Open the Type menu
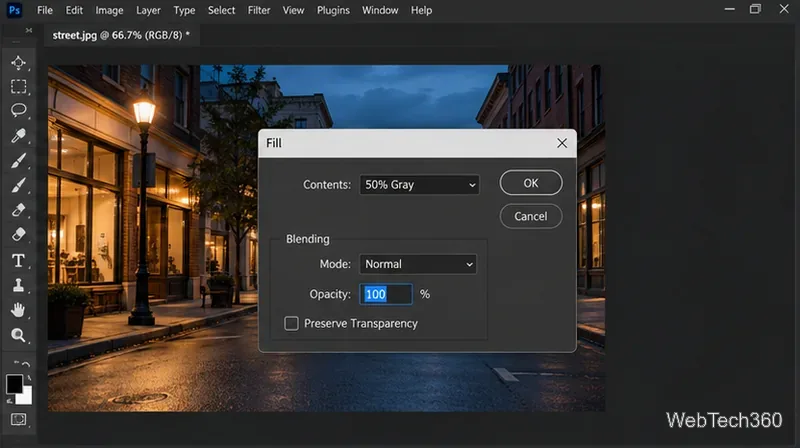 tap(184, 10)
